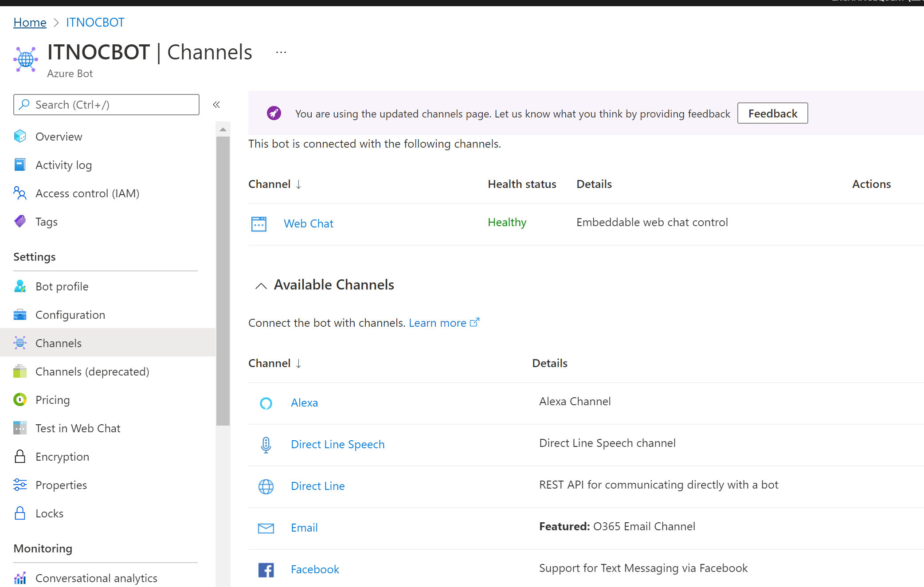
Task: Click the Direct Line globe icon
Action: [266, 486]
